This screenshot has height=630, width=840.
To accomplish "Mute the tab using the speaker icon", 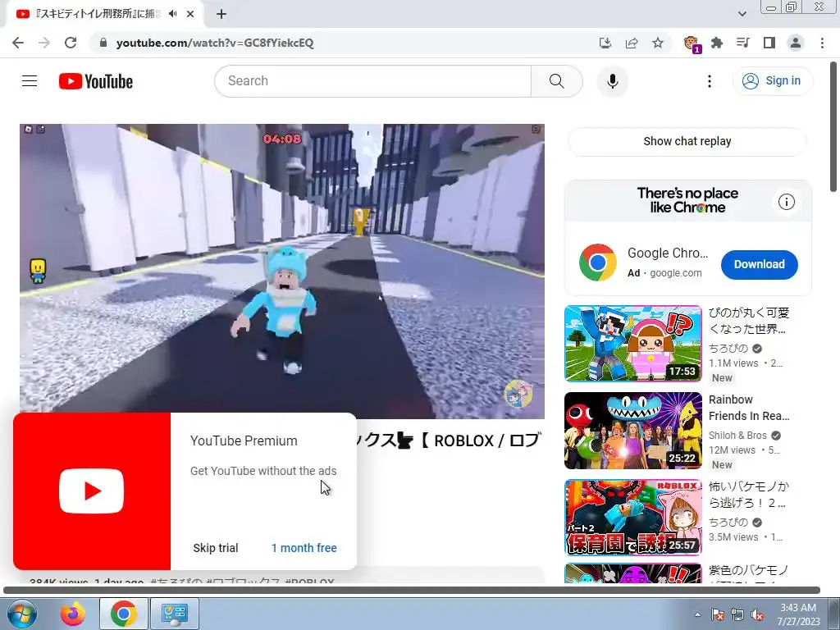I will (x=173, y=14).
